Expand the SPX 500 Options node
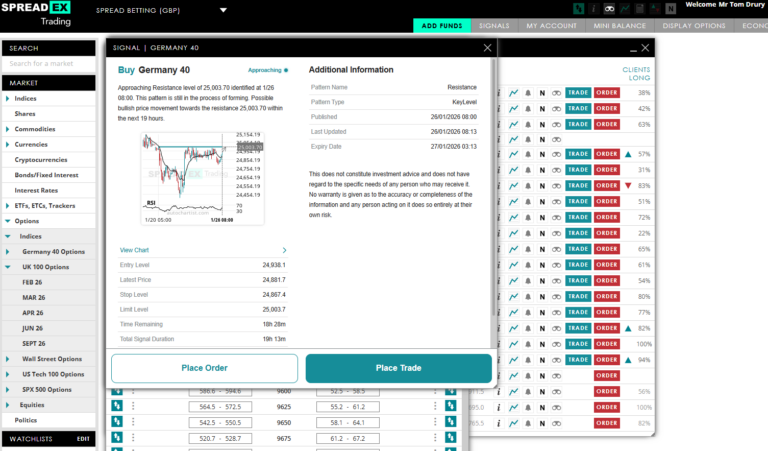Viewport: 768px width, 451px height. tap(7, 390)
